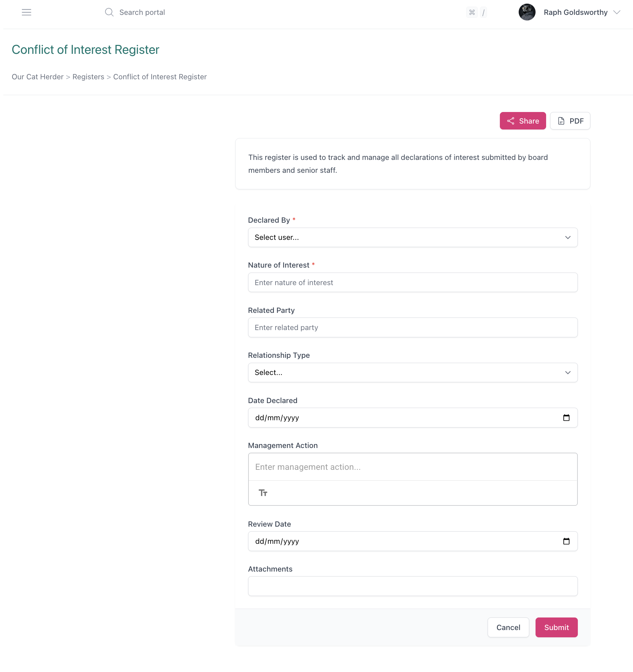Open the Date Declared calendar picker
The width and height of the screenshot is (633, 672).
566,418
